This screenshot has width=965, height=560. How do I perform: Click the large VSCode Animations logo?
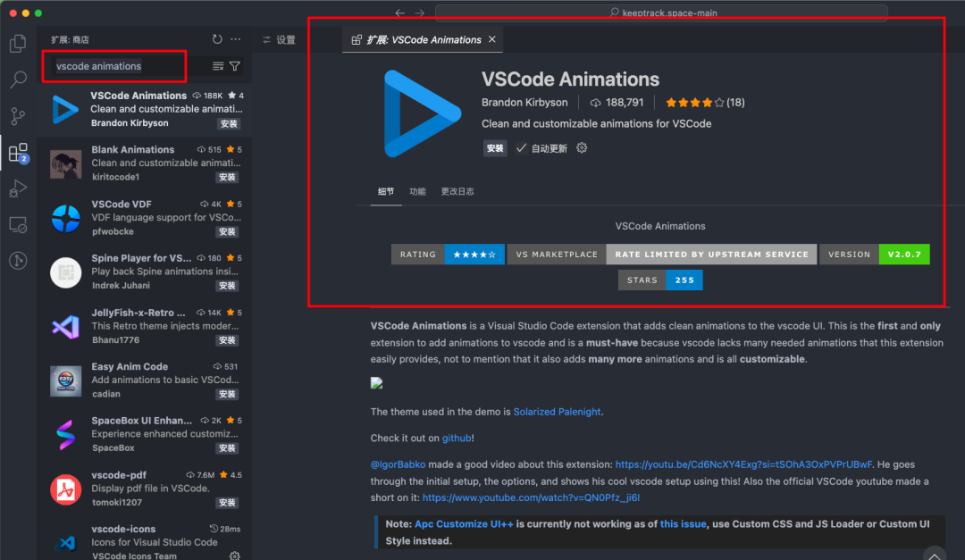tap(422, 113)
